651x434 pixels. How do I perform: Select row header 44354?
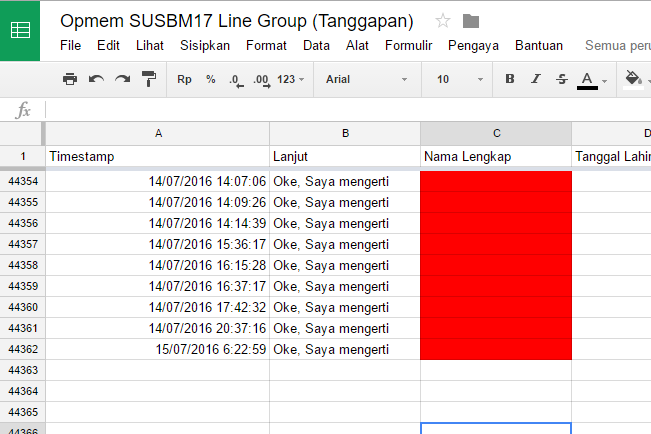click(23, 181)
